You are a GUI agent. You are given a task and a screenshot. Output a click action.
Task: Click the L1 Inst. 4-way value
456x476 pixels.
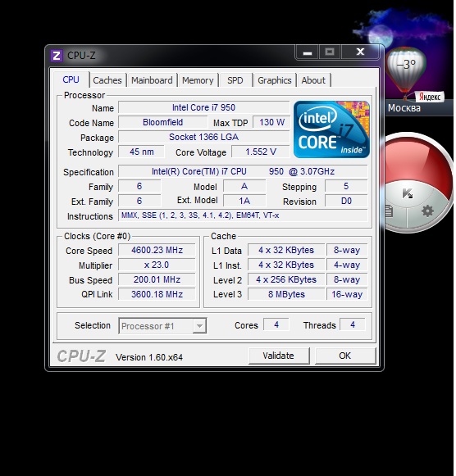pyautogui.click(x=347, y=265)
